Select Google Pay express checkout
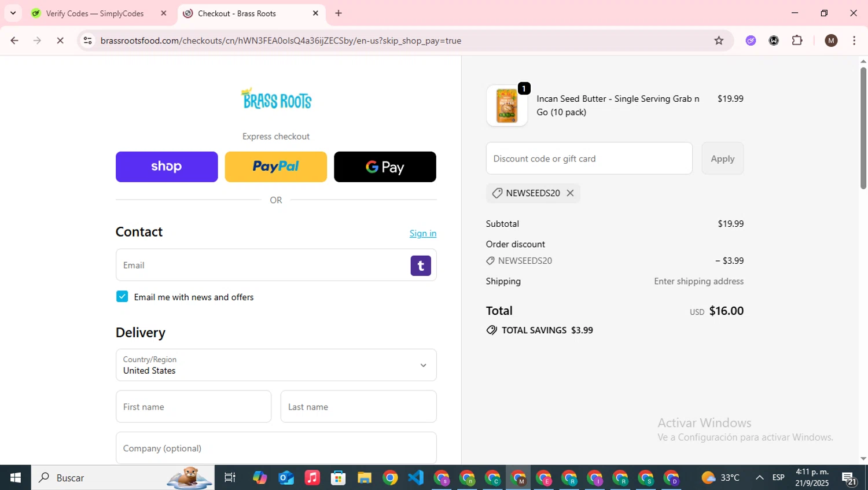This screenshot has width=868, height=490. (385, 167)
